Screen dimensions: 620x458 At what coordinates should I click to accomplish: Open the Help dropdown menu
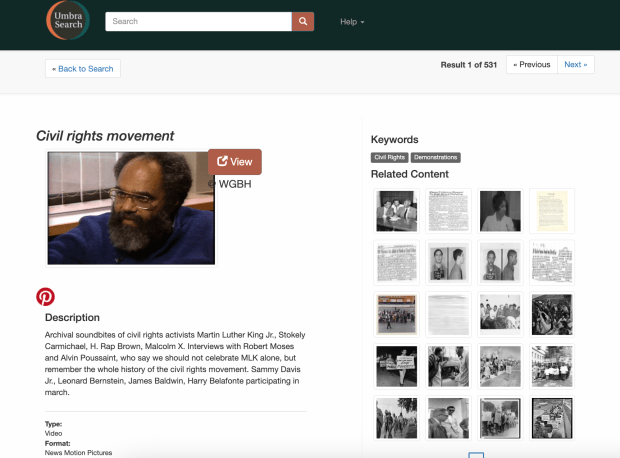(352, 22)
